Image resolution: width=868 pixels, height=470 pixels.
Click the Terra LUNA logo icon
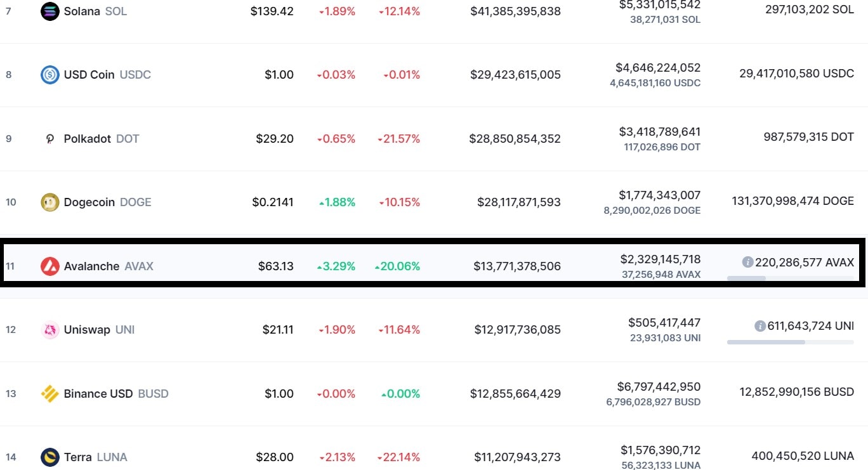pos(50,457)
